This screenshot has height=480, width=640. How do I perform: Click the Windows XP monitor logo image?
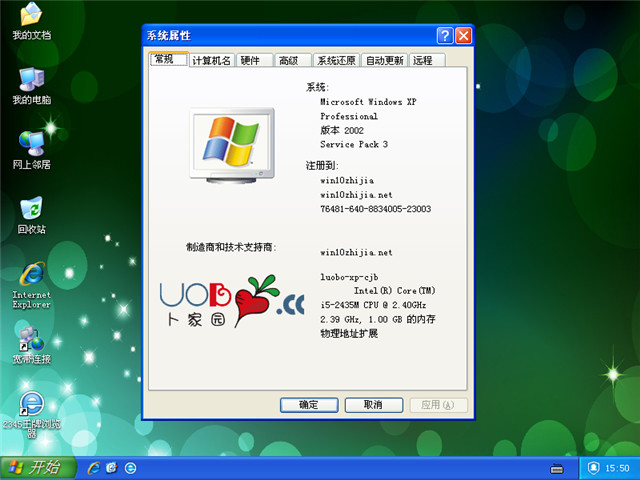click(232, 145)
